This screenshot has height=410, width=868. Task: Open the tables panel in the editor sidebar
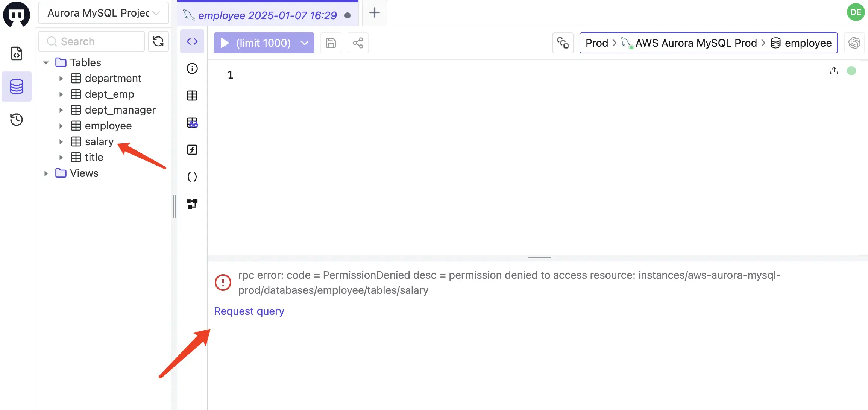coord(192,96)
